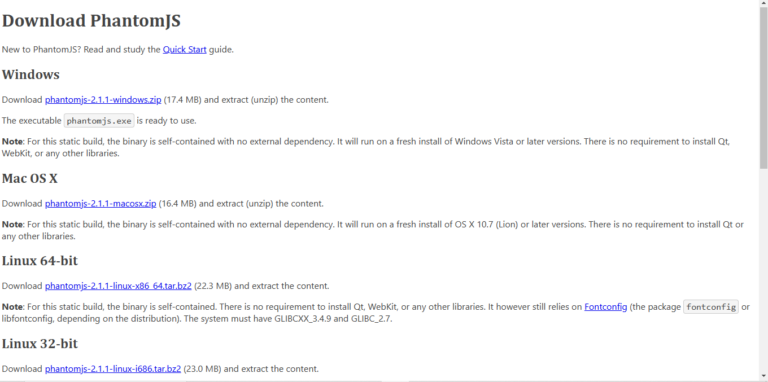The height and width of the screenshot is (382, 768).
Task: Click the bold Note under Windows section
Action: click(12, 142)
